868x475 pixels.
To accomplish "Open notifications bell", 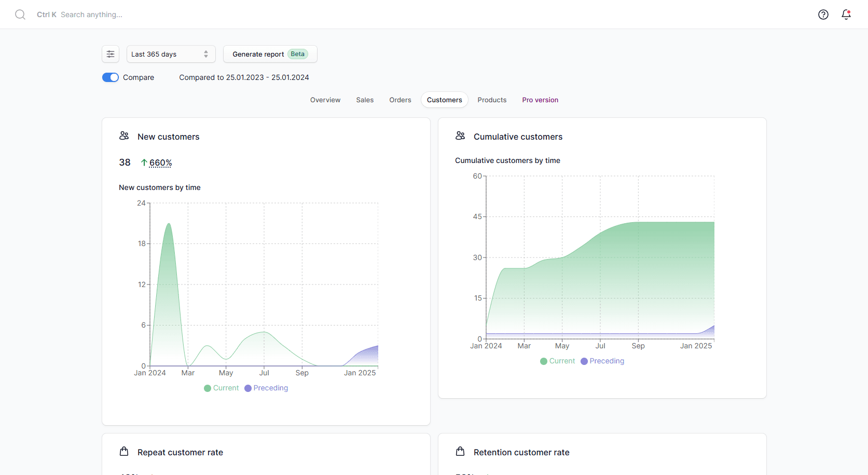I will coord(846,15).
